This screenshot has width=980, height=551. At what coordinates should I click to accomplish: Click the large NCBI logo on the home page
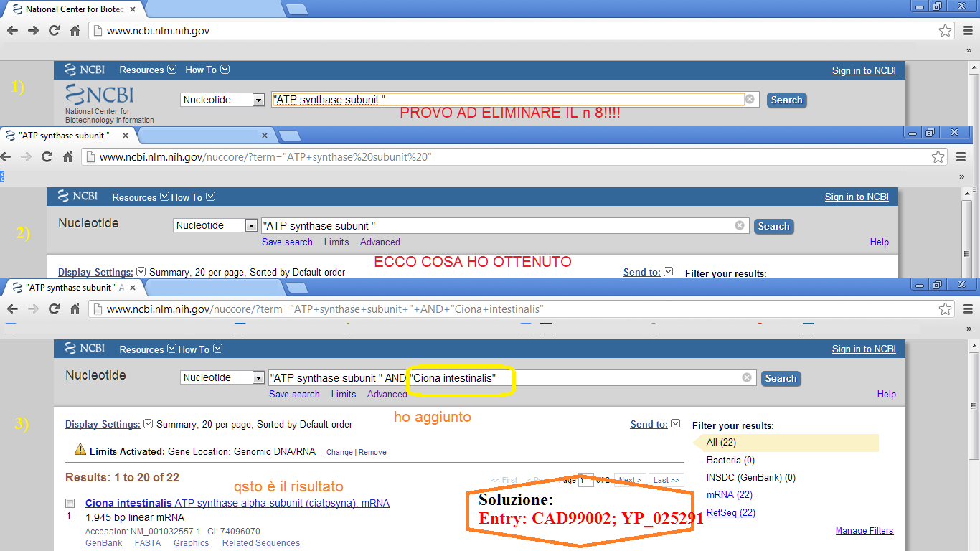click(99, 95)
